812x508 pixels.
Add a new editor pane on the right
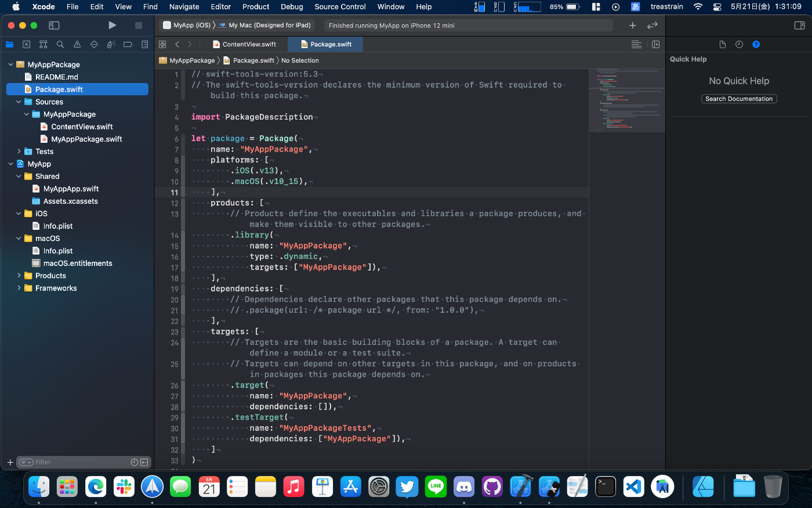(x=655, y=44)
